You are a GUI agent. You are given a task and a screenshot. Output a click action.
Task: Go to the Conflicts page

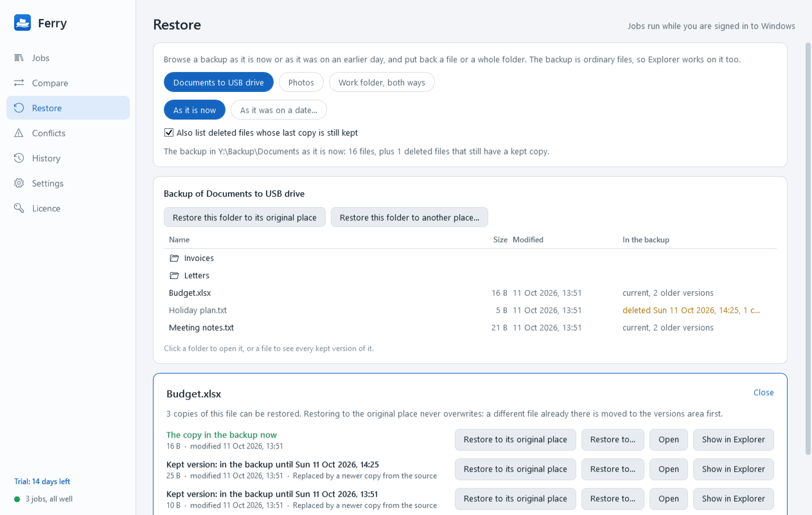pyautogui.click(x=68, y=133)
